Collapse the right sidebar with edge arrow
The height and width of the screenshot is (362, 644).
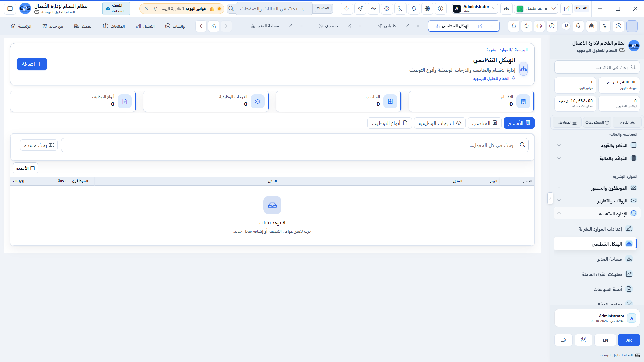[x=550, y=198]
